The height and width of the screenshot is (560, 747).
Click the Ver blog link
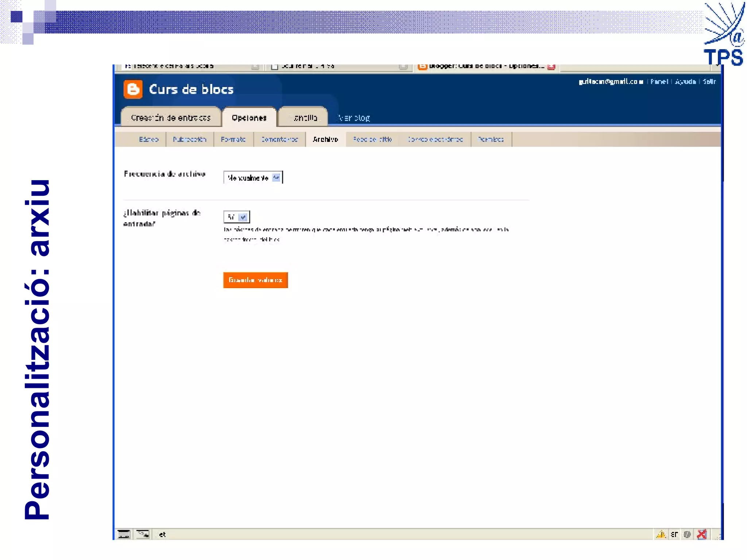(x=354, y=118)
